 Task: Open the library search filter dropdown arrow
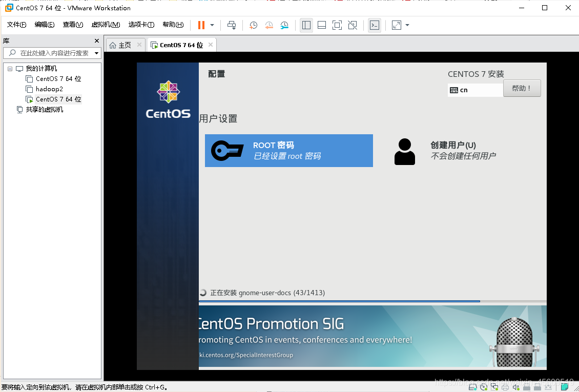pyautogui.click(x=96, y=53)
